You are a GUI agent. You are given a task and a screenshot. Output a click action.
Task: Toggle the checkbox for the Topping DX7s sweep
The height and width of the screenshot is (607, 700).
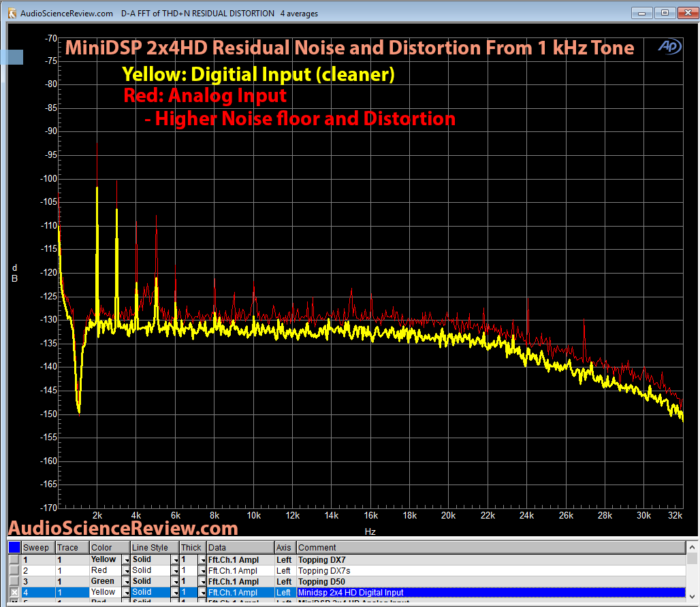click(14, 570)
